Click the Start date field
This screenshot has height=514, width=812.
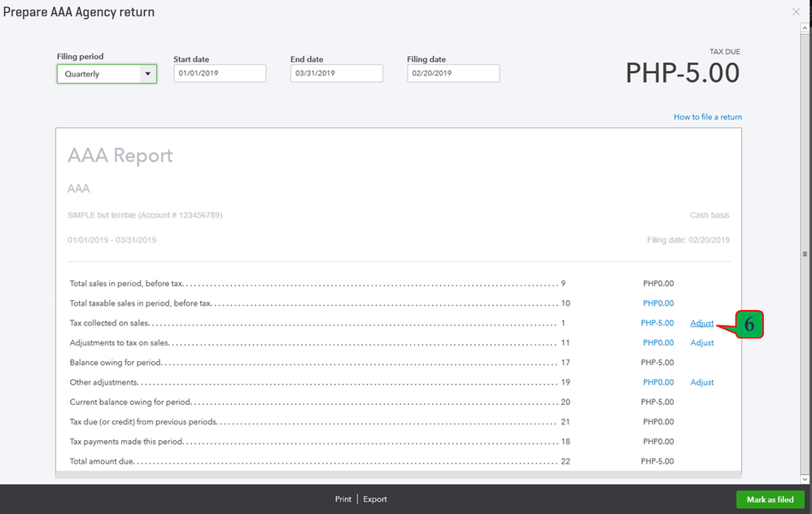tap(220, 73)
